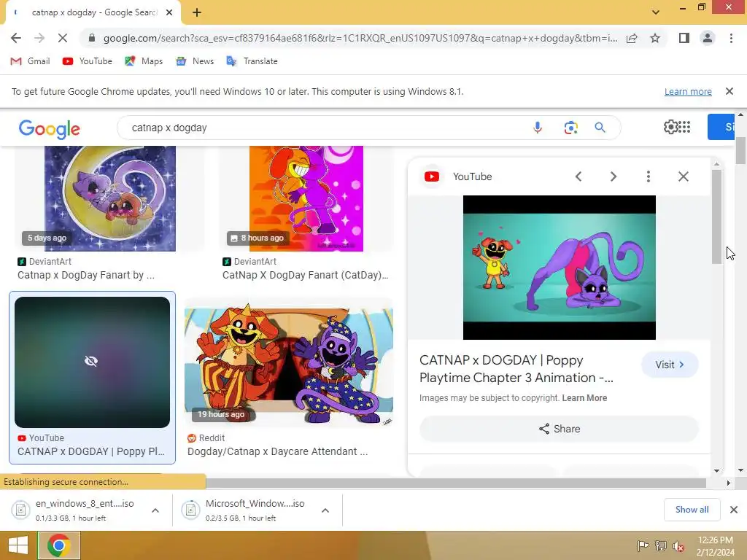The width and height of the screenshot is (747, 560).
Task: Open the DeviantArt moon fanart thumbnail
Action: (110, 198)
